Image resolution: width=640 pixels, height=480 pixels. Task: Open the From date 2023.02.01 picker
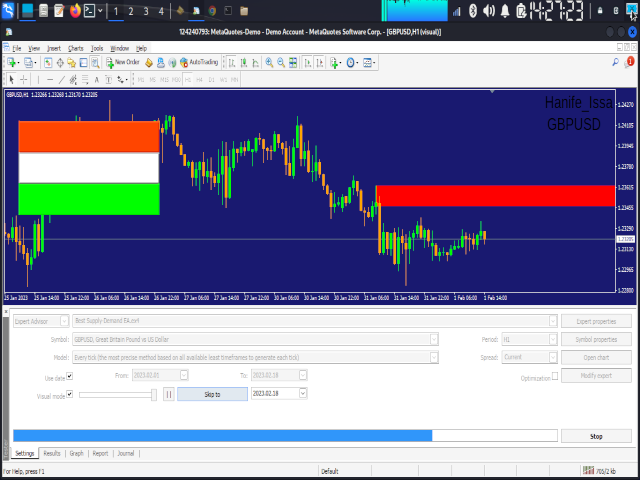(x=184, y=375)
